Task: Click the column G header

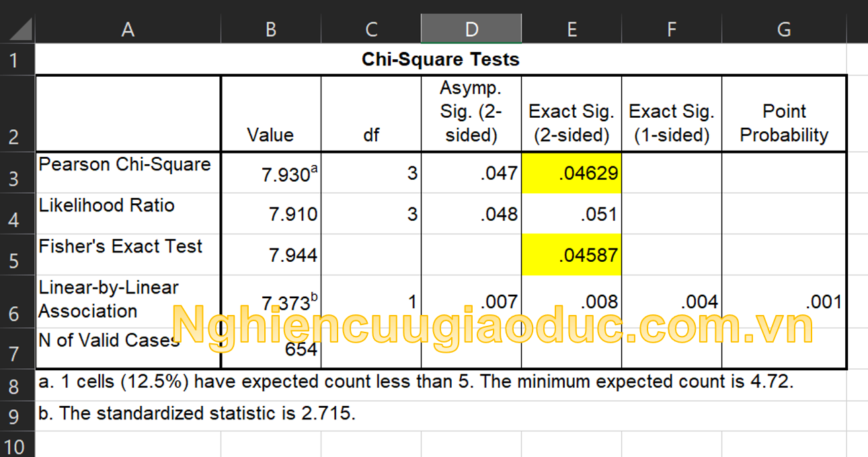Action: pos(783,30)
